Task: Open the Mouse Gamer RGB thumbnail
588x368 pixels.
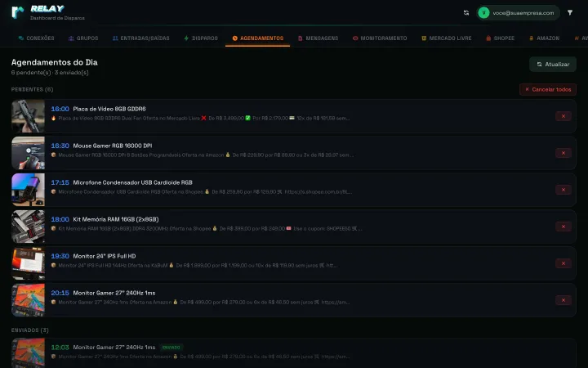Action: 28,153
